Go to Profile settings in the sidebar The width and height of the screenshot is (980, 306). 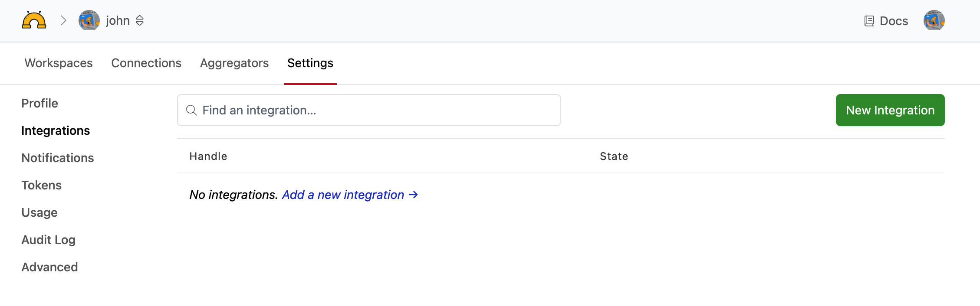(40, 103)
